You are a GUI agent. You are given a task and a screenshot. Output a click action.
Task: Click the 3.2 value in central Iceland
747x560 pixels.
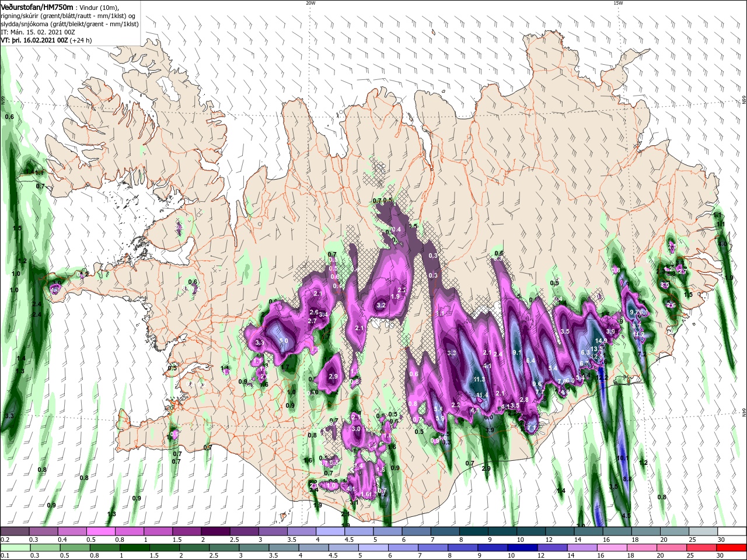pyautogui.click(x=381, y=305)
